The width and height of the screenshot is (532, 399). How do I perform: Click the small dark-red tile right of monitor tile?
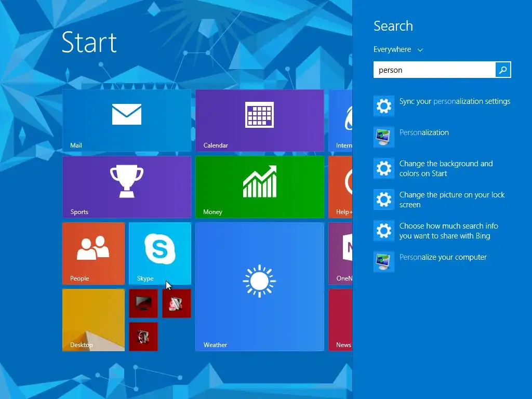point(177,303)
